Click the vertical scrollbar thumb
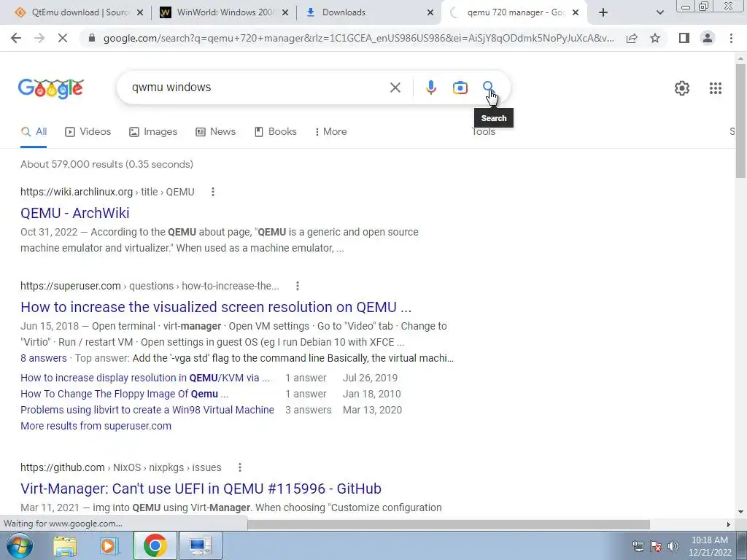Viewport: 747px width, 560px height. tap(740, 120)
